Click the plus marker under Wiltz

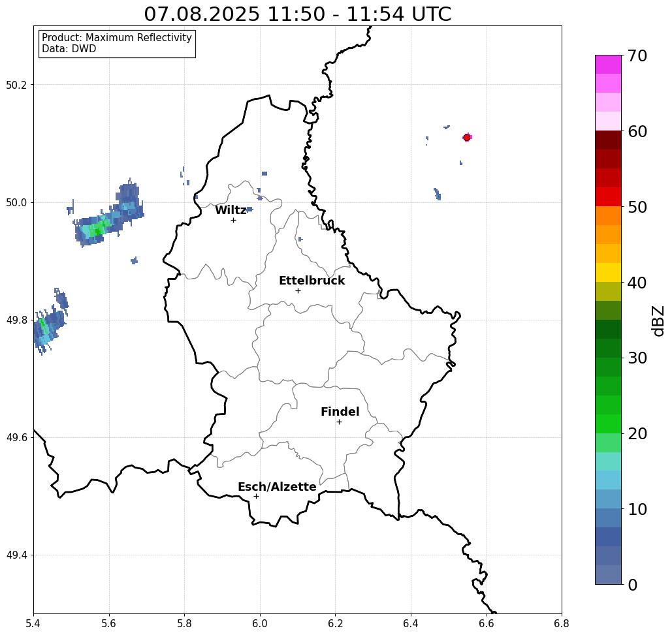pyautogui.click(x=233, y=220)
